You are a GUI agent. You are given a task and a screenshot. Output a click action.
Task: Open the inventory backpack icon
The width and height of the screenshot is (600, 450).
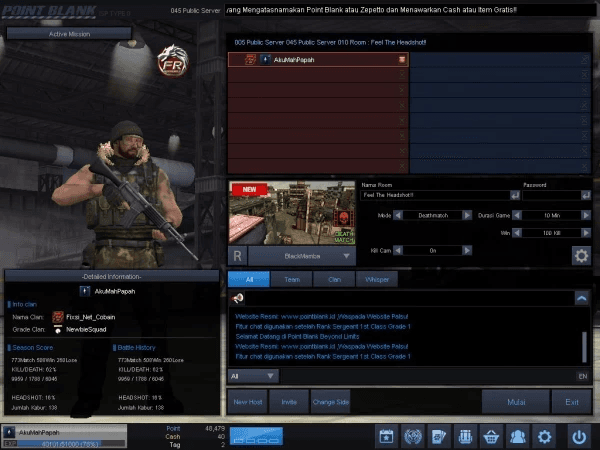465,436
